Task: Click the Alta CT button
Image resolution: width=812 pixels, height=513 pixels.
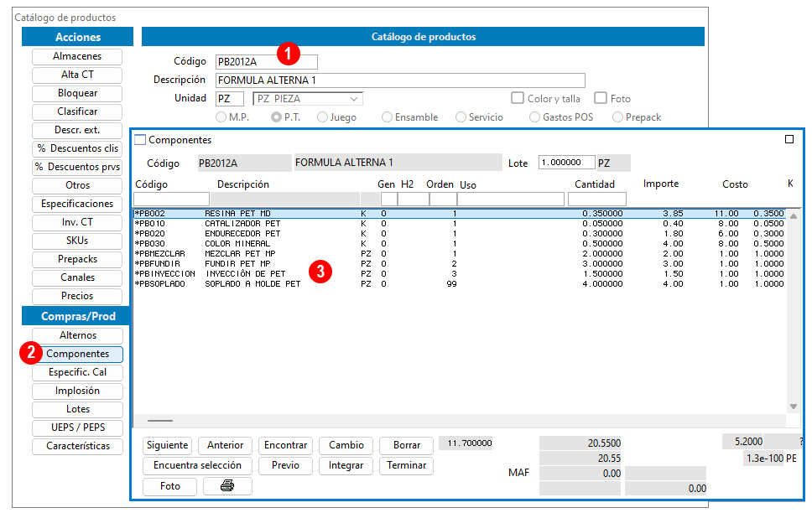Action: click(x=77, y=75)
